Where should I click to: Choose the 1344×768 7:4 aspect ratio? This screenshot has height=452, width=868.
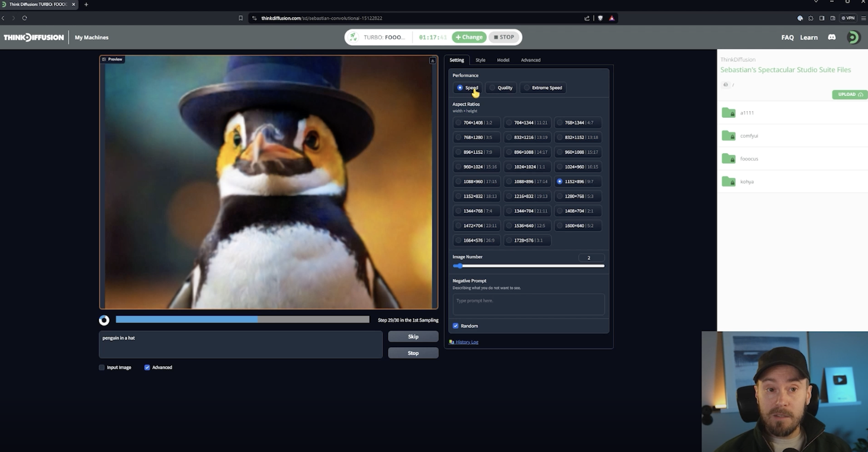tap(477, 211)
